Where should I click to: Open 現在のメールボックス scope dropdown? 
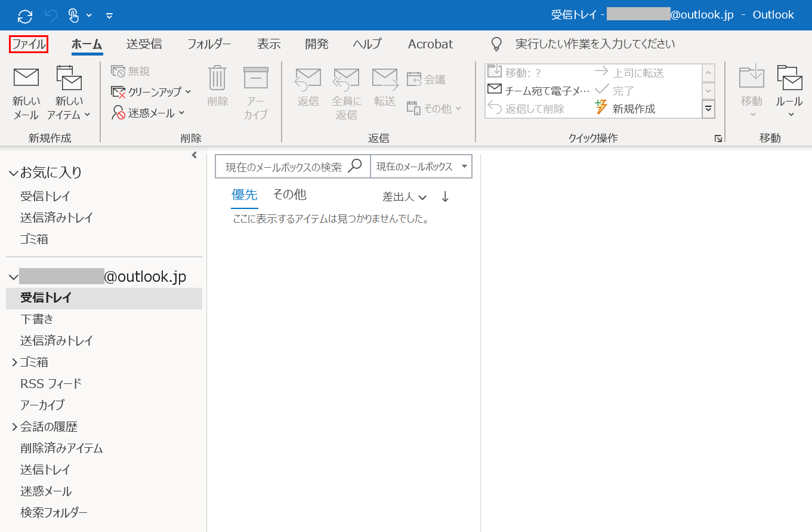click(421, 167)
